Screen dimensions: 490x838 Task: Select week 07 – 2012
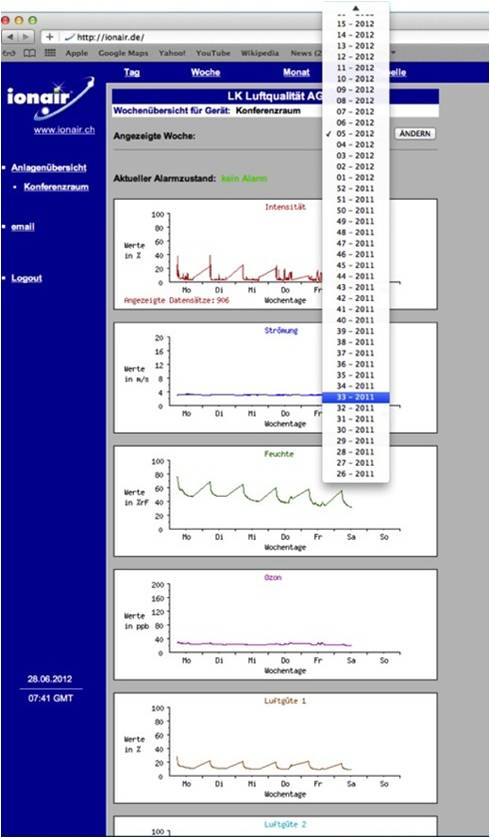point(356,112)
